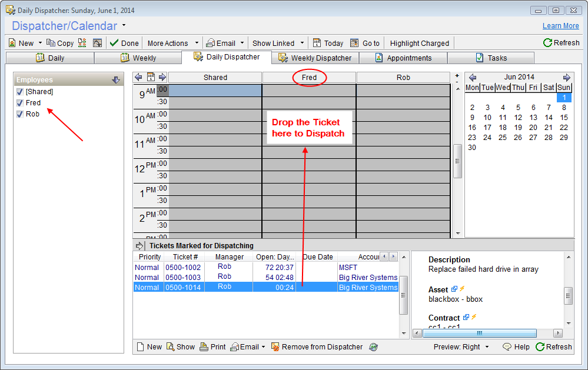The width and height of the screenshot is (588, 370).
Task: Jump to Today in the calendar
Action: click(x=328, y=43)
